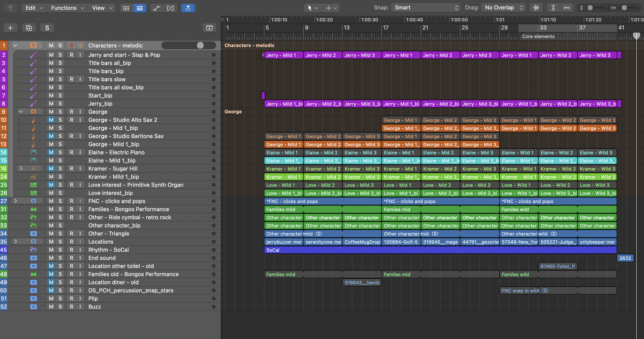Click the saxophone icon on George - Studio Alto Sax 2
Viewport: 644px width, 339px height.
[33, 120]
